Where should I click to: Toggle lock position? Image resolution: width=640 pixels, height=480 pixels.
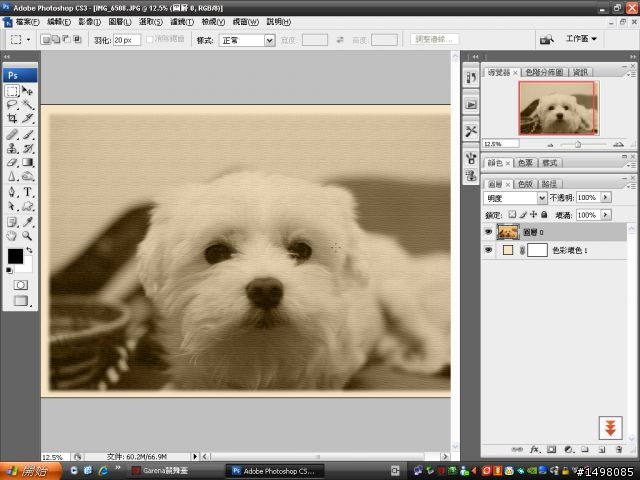click(x=533, y=214)
